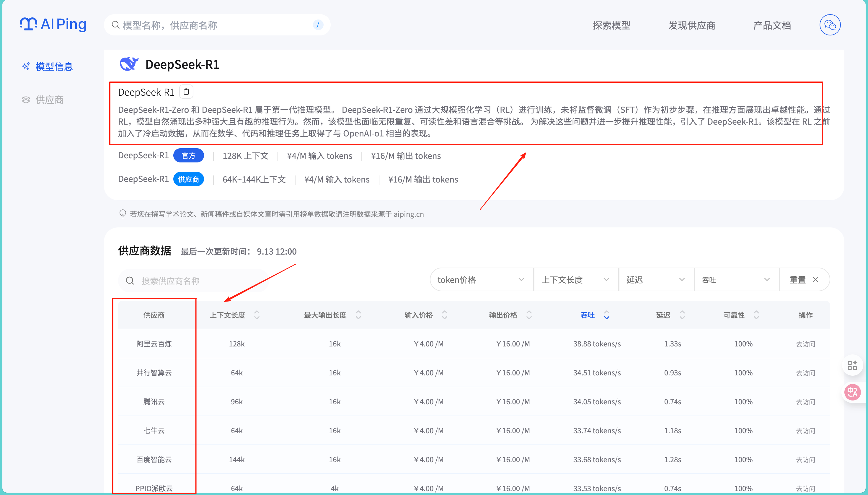The height and width of the screenshot is (495, 868).
Task: Open the WeChat contact icon
Action: pos(830,25)
